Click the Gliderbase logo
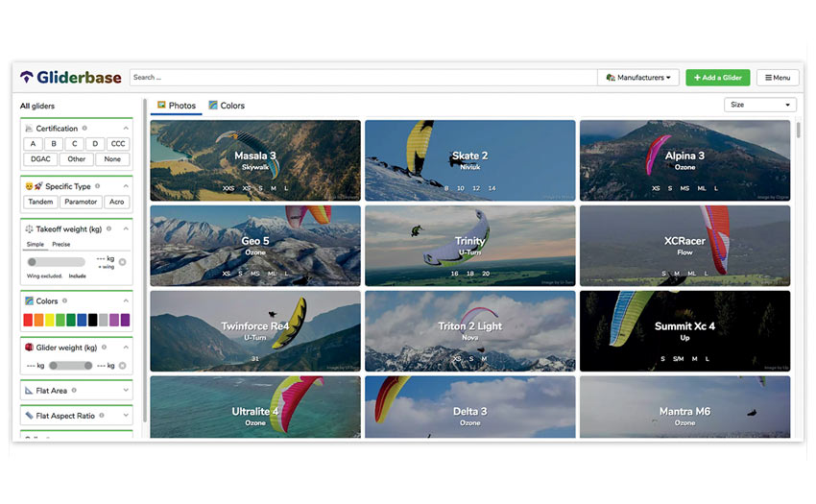The height and width of the screenshot is (504, 816). [71, 78]
